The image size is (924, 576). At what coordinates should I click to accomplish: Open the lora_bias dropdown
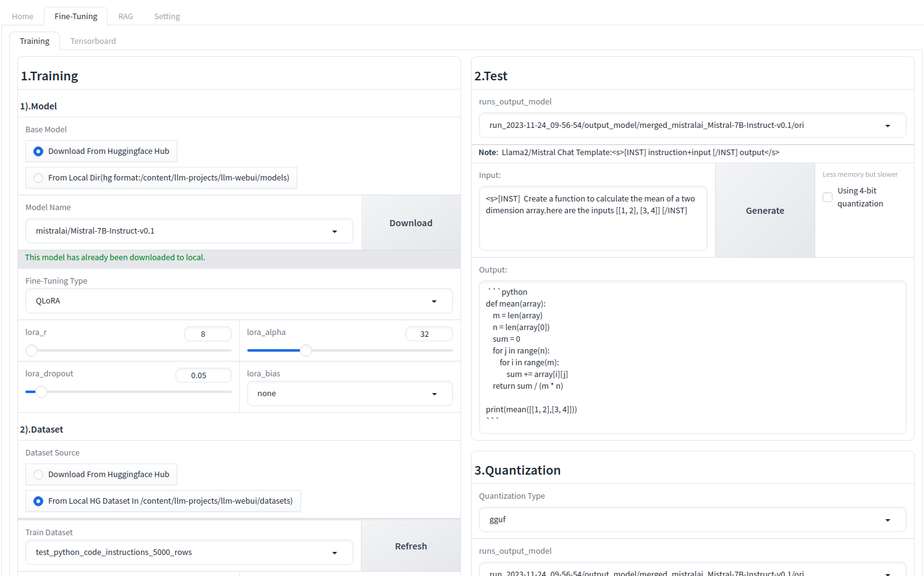349,394
